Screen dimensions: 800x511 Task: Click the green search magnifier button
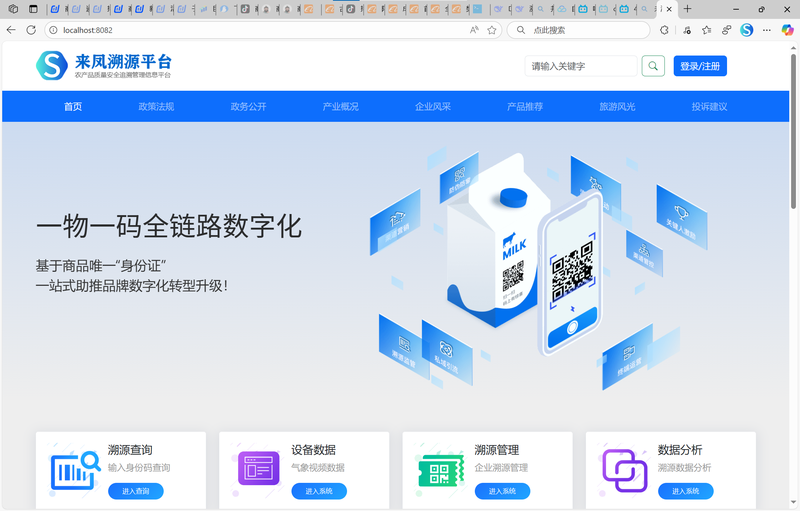tap(653, 66)
